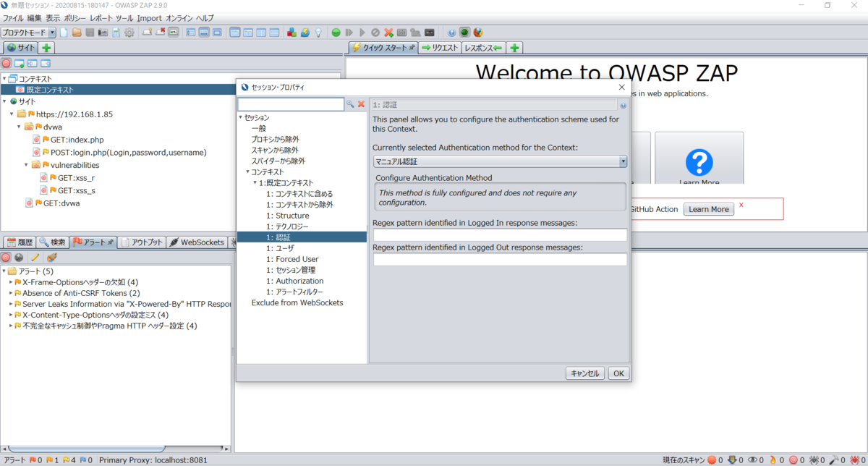Collapse the アラート (5) root node
The image size is (868, 466).
pos(4,271)
